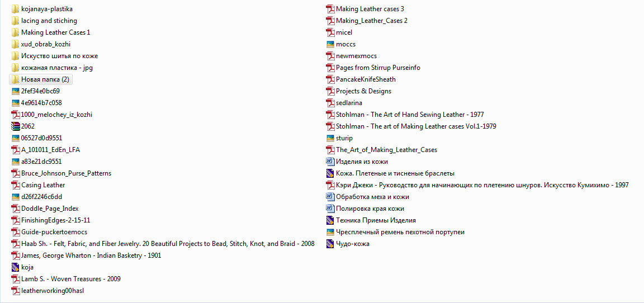Screen dimensions: 644x303
Task: Select the file name Guide-puckertoemocs
Action: pyautogui.click(x=54, y=233)
